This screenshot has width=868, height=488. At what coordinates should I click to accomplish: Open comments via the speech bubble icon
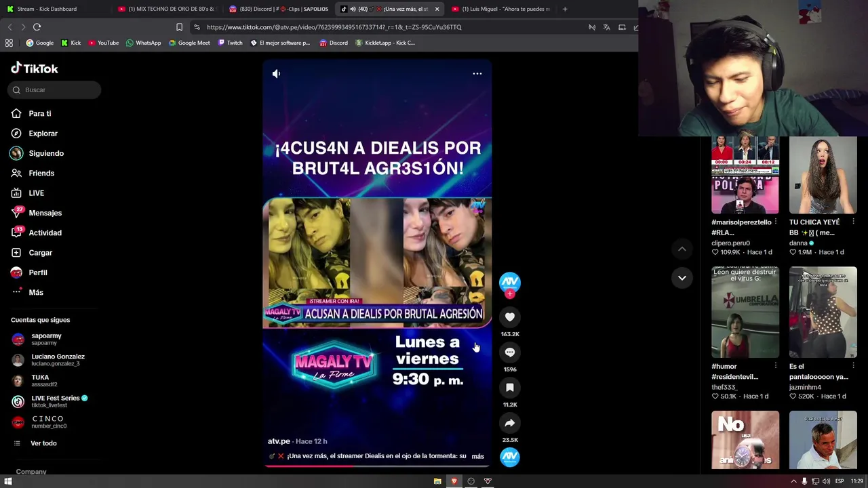(510, 352)
